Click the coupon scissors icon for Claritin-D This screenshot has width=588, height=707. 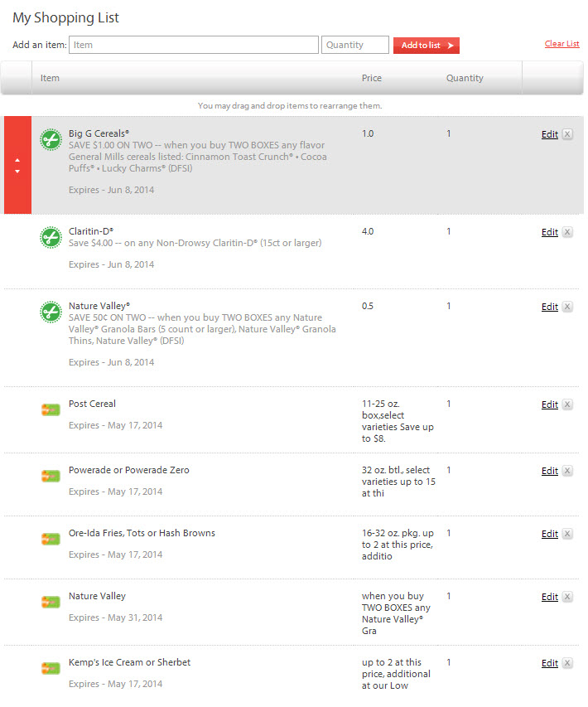tap(51, 237)
